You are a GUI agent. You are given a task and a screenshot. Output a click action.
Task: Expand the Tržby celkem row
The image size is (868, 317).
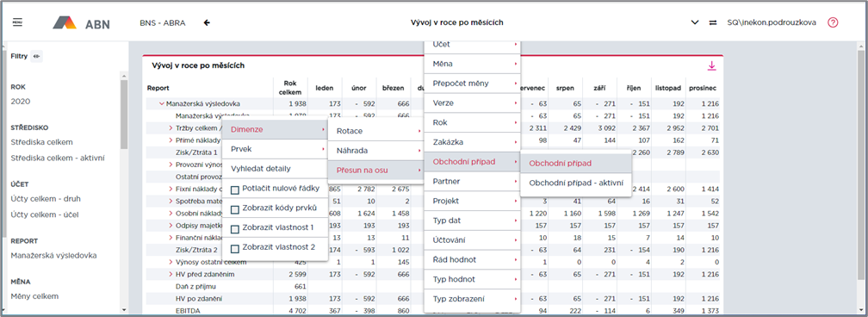click(171, 128)
